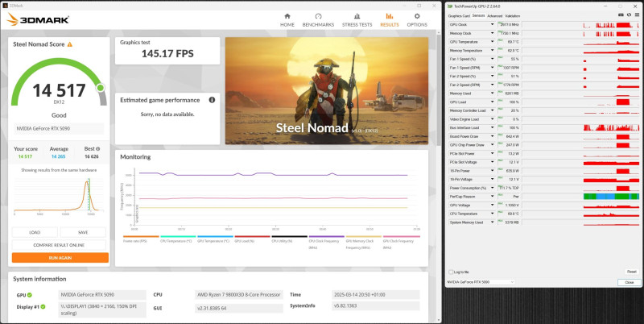Viewport: 644px width, 324px height.
Task: Click the GPU-Z app icon in its title bar
Action: [x=450, y=6]
